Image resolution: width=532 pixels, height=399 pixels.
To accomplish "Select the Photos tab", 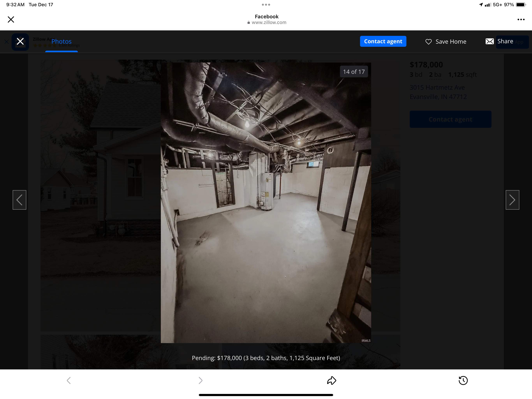I will 62,41.
